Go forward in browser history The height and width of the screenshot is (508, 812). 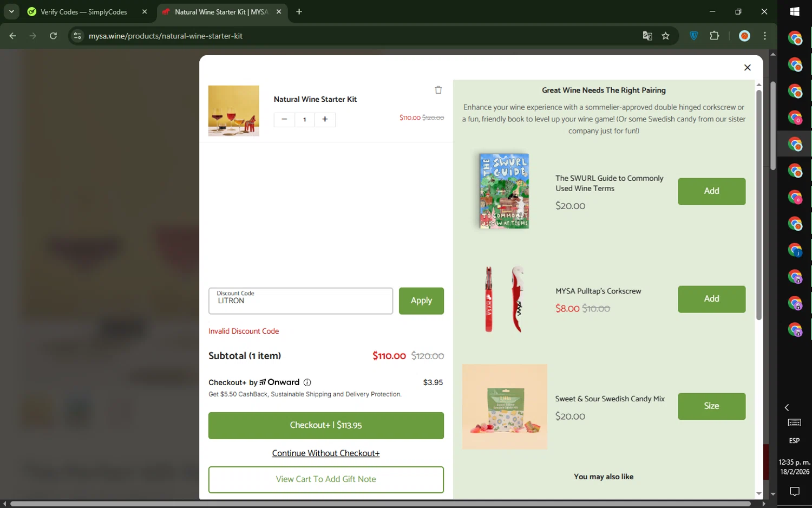(33, 36)
